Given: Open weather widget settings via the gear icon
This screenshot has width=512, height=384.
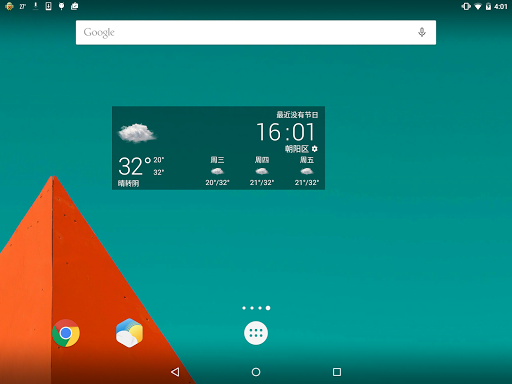Looking at the screenshot, I should (x=315, y=149).
